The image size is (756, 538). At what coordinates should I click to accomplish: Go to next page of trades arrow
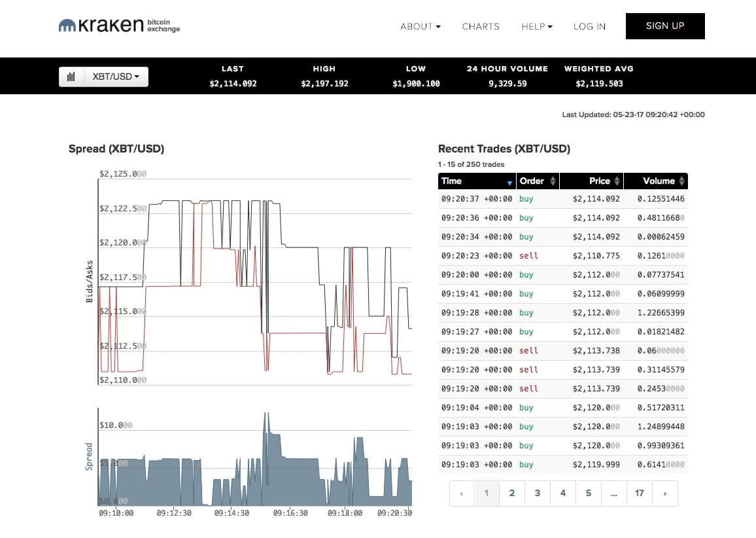coord(665,493)
